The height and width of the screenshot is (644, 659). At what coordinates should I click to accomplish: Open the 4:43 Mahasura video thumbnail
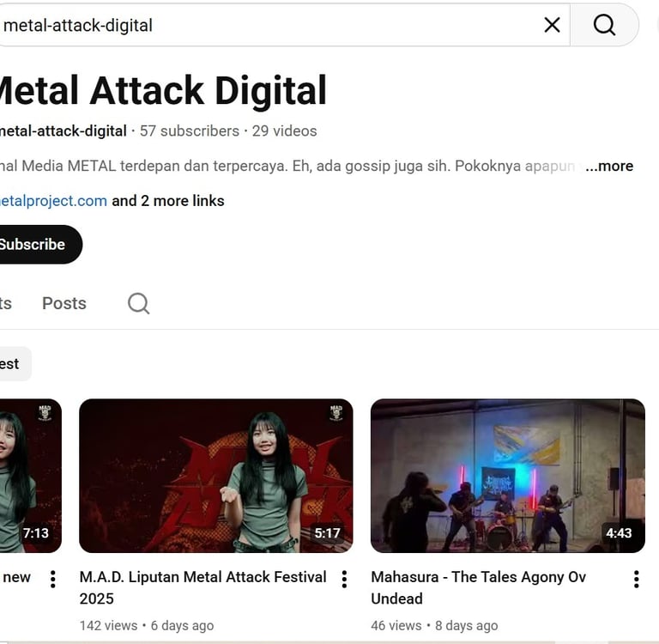pyautogui.click(x=508, y=476)
